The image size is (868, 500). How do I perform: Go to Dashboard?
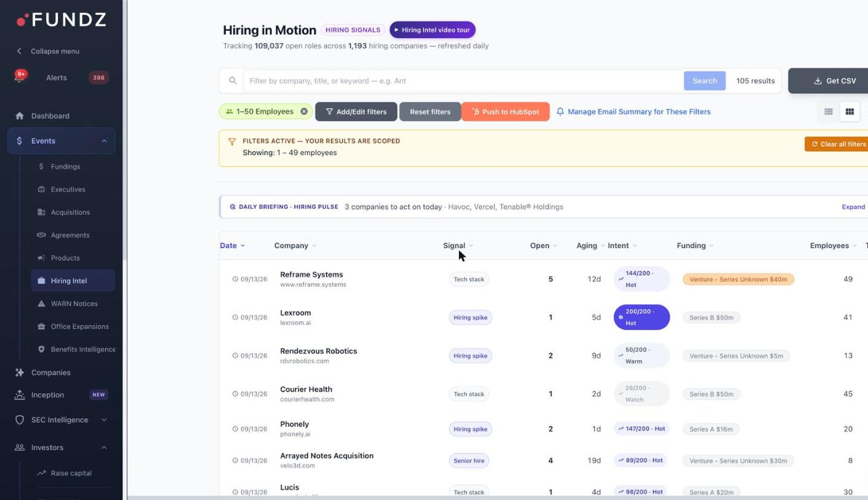coord(50,116)
